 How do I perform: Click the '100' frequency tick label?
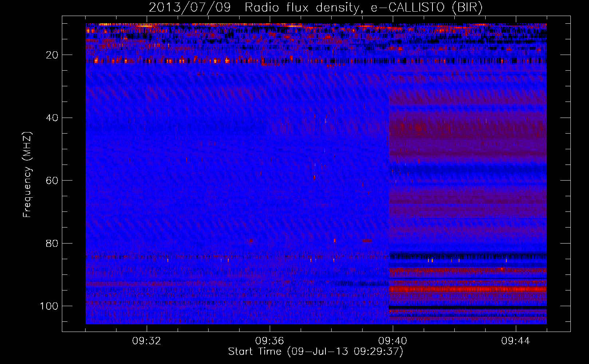[x=49, y=306]
